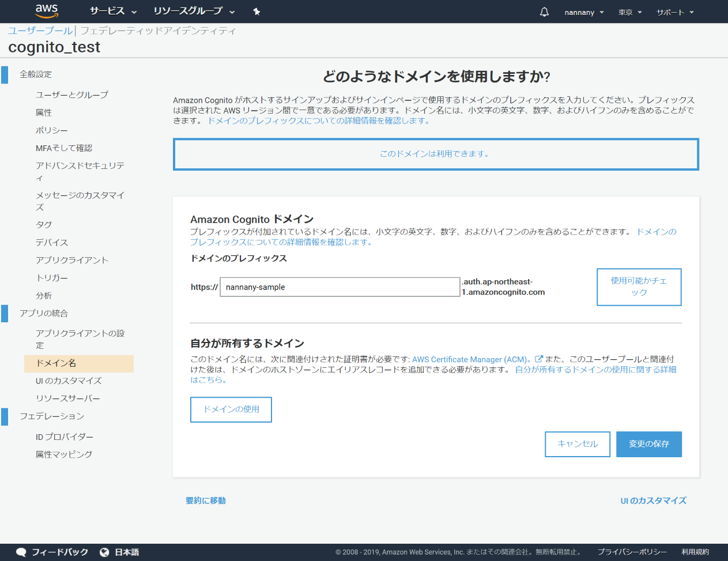Expand the nannany account dropdown
The image size is (728, 561).
(583, 11)
